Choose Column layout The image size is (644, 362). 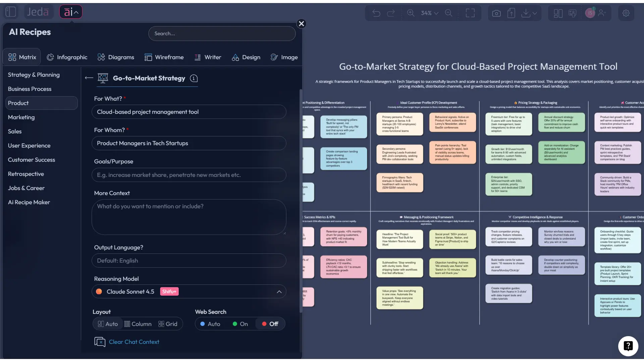(x=138, y=323)
